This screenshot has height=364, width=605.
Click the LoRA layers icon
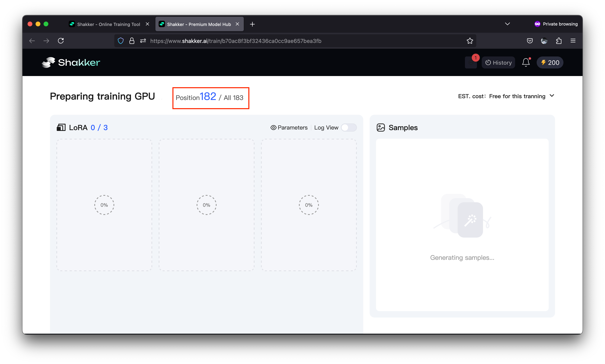pyautogui.click(x=61, y=127)
